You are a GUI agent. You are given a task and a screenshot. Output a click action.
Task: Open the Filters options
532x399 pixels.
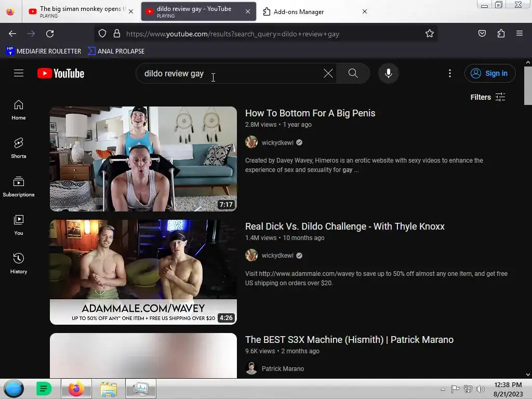tap(487, 97)
